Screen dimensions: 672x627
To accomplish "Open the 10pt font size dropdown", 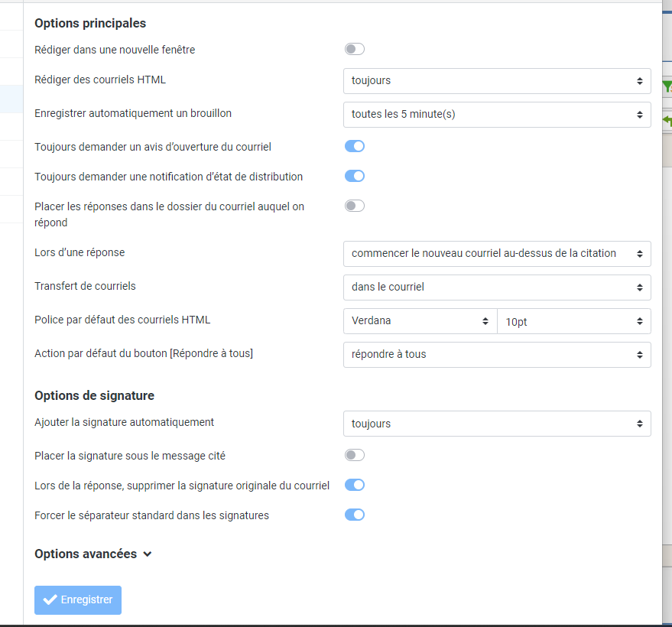I will click(573, 322).
